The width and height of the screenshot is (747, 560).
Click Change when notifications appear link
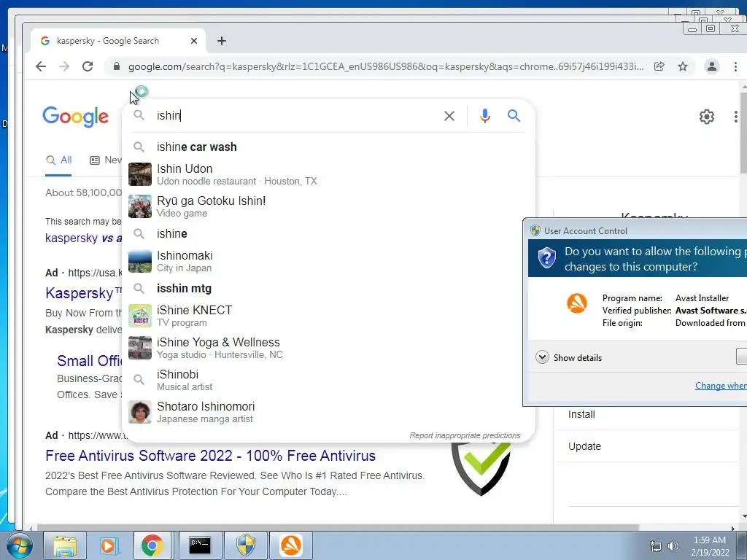(721, 386)
